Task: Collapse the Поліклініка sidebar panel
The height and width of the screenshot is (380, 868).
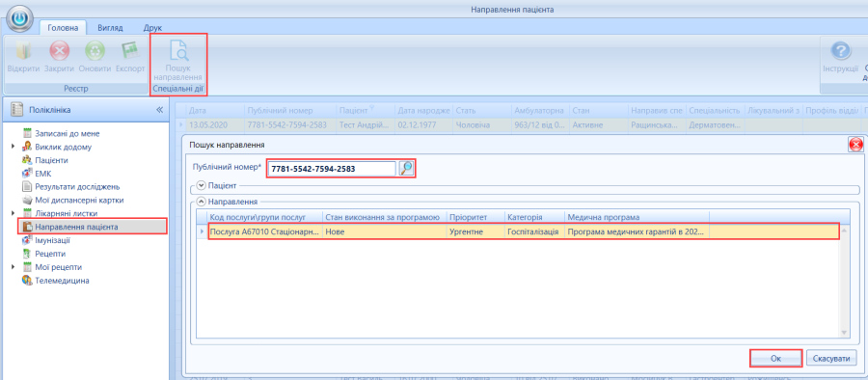Action: point(159,110)
